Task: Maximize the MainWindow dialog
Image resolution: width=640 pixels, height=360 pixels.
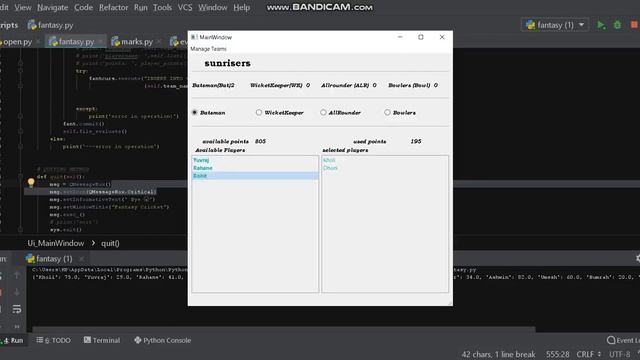Action: pos(421,37)
